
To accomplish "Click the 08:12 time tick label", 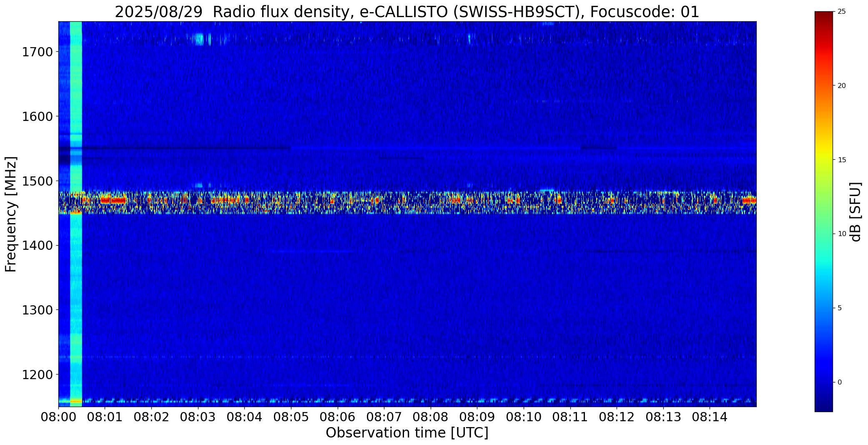I will pyautogui.click(x=617, y=417).
